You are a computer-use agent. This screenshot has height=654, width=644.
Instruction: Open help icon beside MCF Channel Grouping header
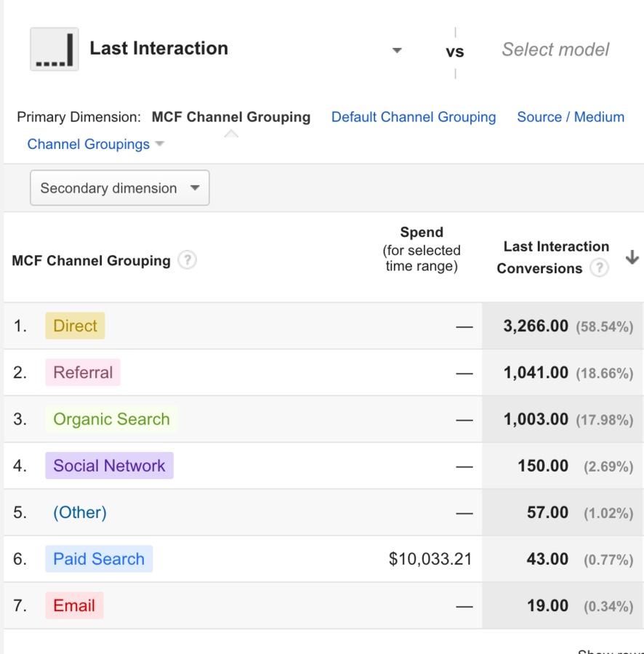click(188, 260)
